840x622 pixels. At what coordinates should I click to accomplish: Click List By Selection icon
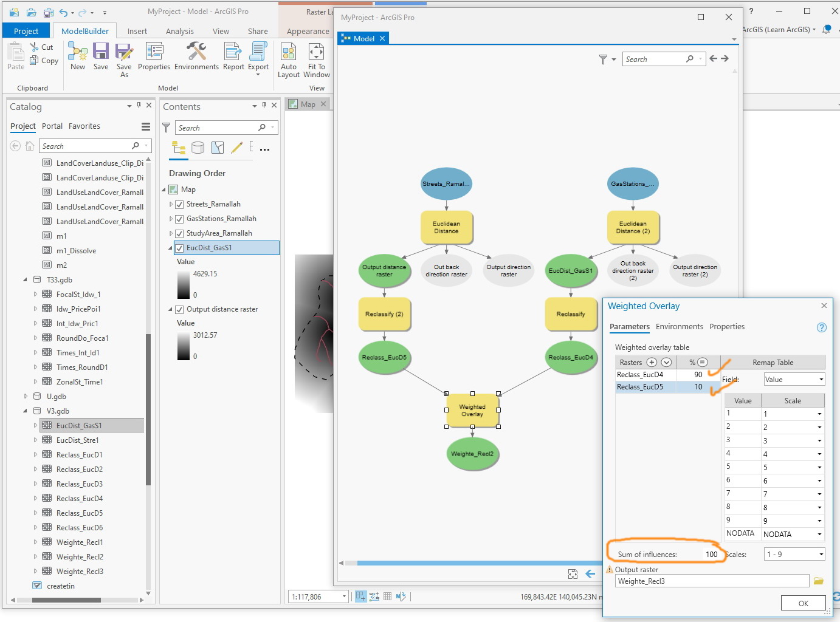tap(218, 148)
